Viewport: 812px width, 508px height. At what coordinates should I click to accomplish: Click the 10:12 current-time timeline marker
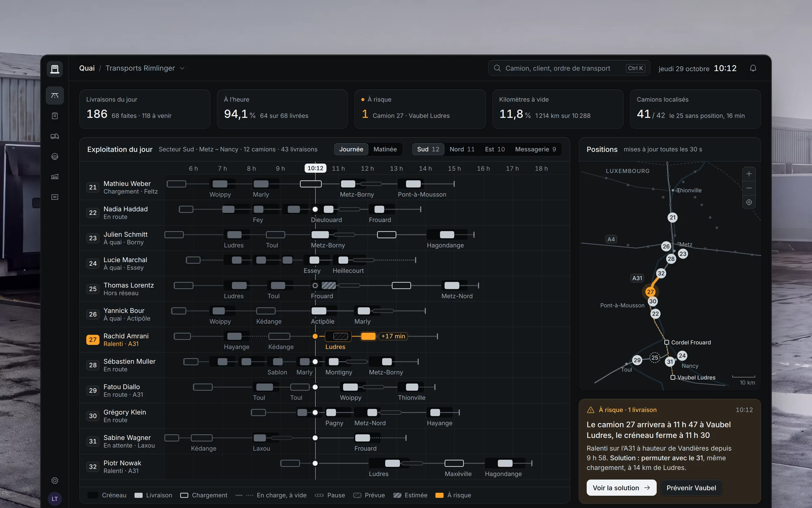pos(315,168)
